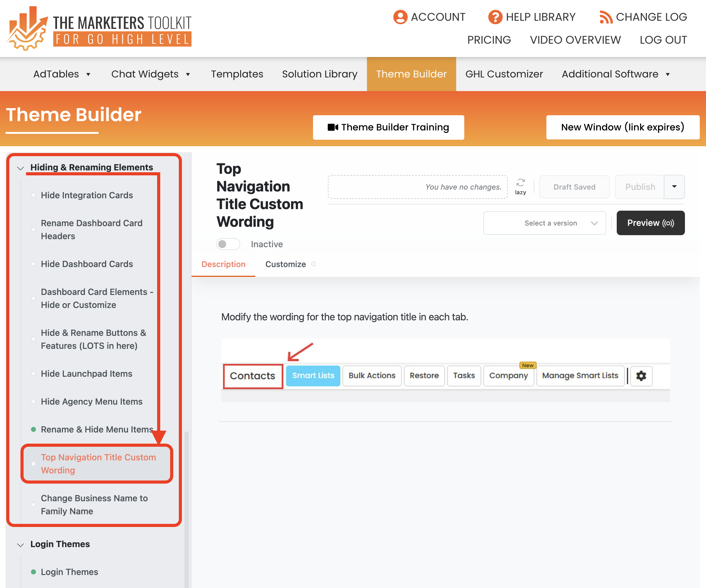
Task: Click the Preview button
Action: click(x=651, y=223)
